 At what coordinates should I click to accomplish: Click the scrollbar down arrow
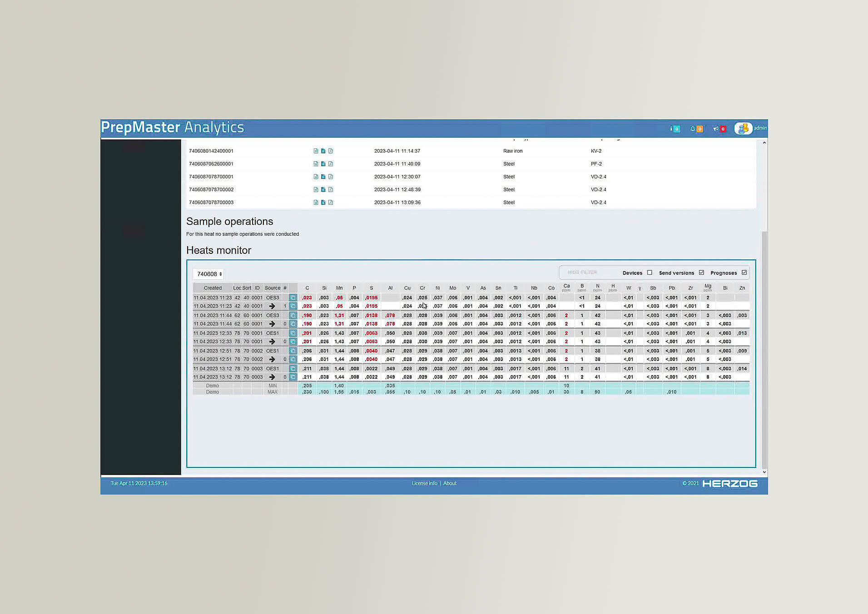(x=764, y=472)
